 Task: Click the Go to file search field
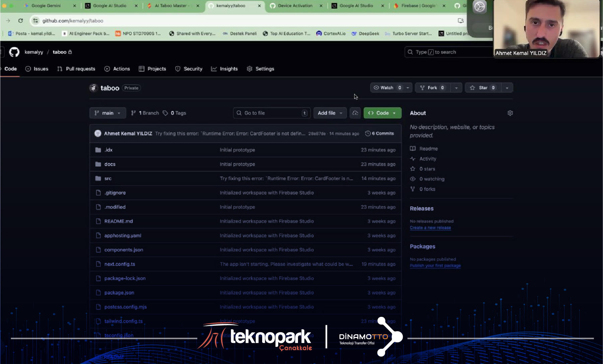[x=271, y=113]
